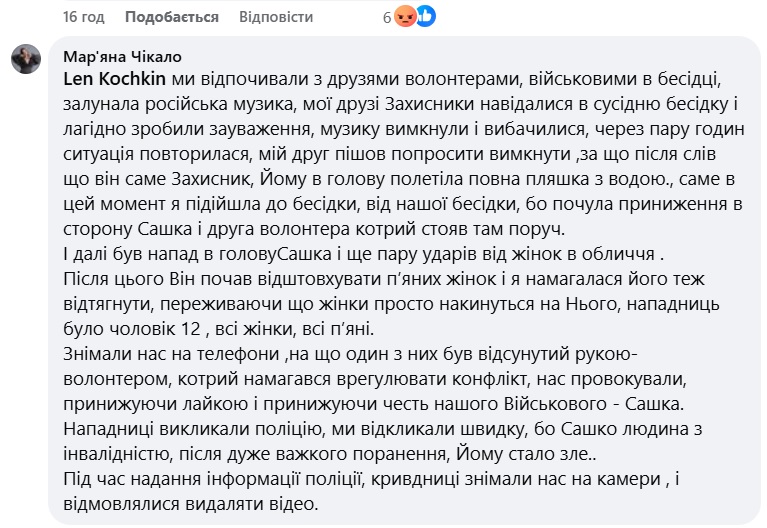Click Відповісти to reply
The width and height of the screenshot is (767, 528).
pyautogui.click(x=275, y=18)
